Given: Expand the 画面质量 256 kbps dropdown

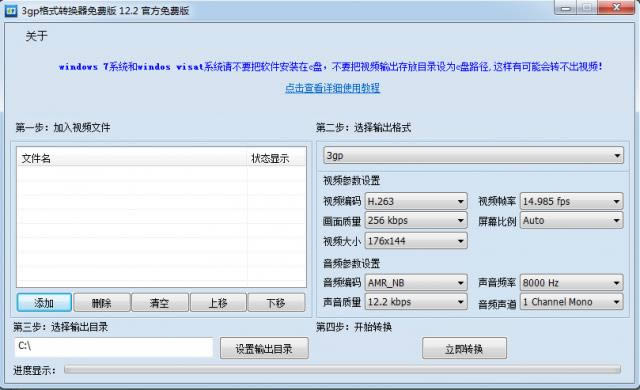Looking at the screenshot, I should [x=416, y=221].
